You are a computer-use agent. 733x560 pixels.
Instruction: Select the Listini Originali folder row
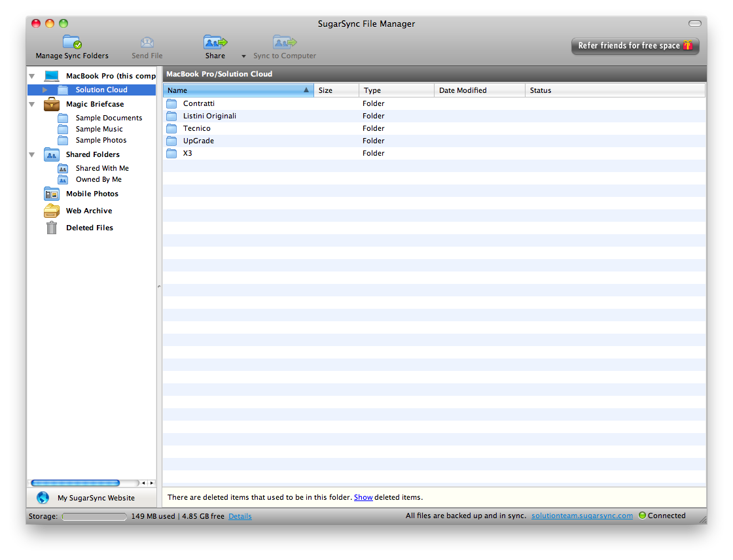(x=435, y=116)
